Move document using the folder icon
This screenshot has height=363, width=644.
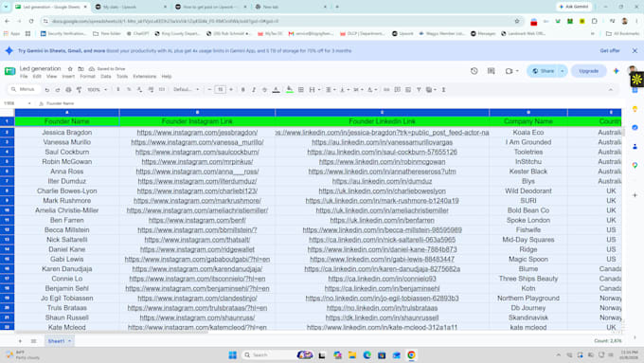tap(80, 68)
